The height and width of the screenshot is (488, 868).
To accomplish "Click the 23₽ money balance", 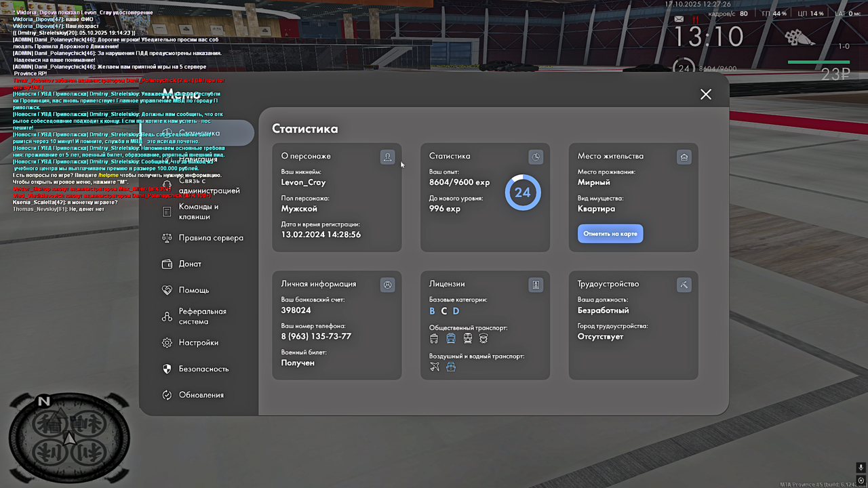I will (x=835, y=75).
